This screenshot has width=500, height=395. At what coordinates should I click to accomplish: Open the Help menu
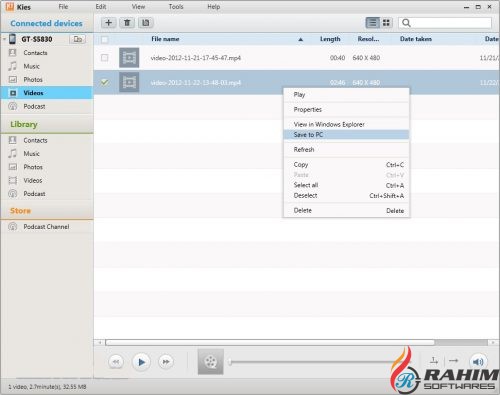click(214, 7)
